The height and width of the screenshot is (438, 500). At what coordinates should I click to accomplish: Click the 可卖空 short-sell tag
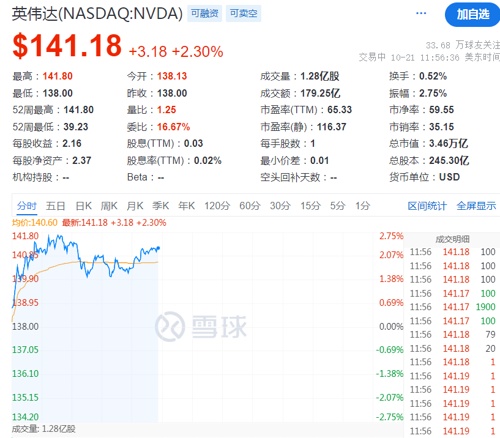click(x=243, y=13)
